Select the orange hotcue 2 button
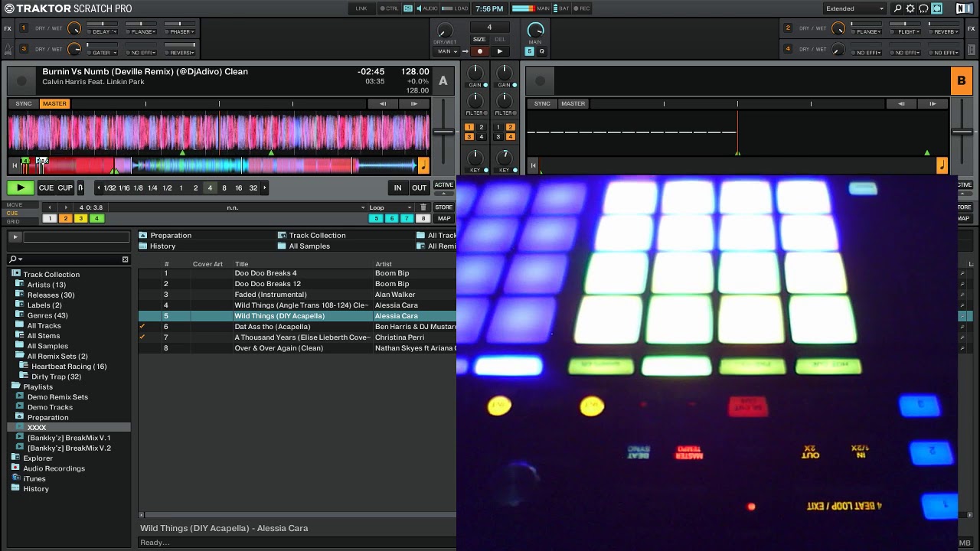980x551 pixels. coord(65,218)
